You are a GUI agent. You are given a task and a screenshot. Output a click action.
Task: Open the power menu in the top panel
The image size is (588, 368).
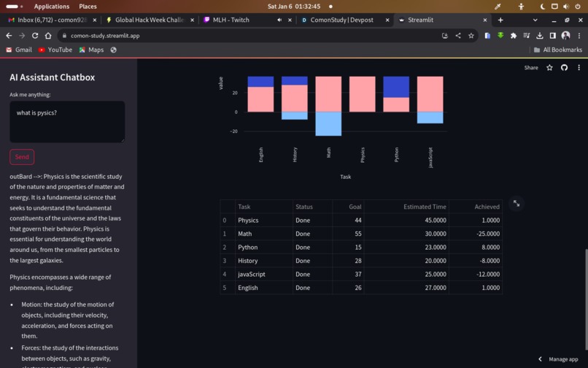point(578,7)
